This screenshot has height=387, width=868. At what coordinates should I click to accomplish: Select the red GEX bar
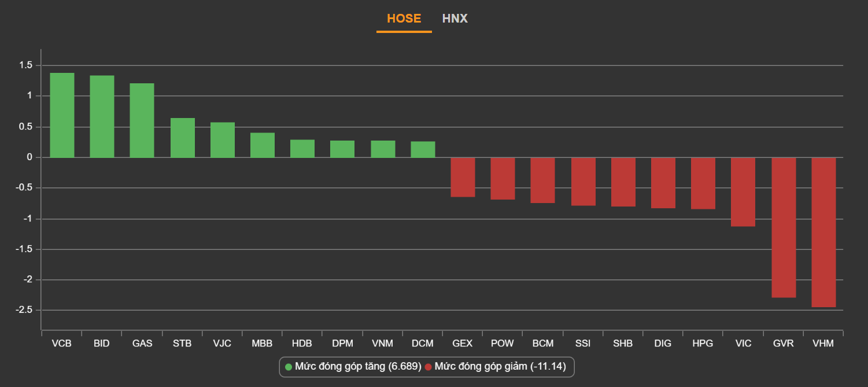[x=463, y=178]
